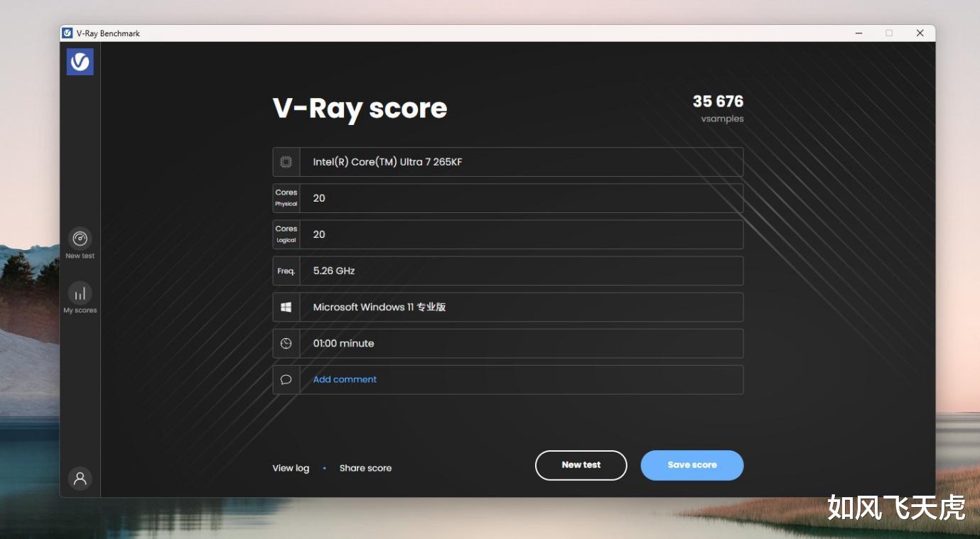Click the vsamples unit label
Screen dimensions: 980x539
[x=722, y=119]
